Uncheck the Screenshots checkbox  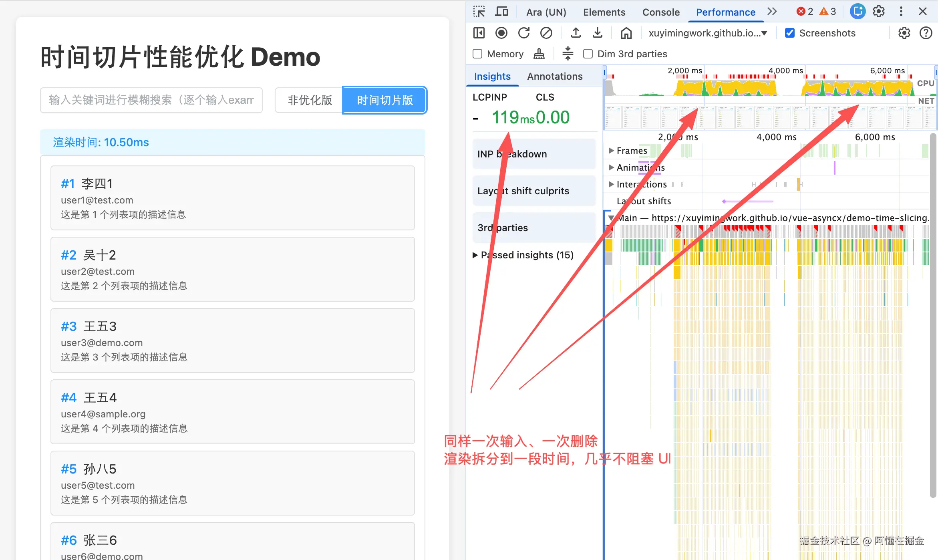(x=790, y=33)
